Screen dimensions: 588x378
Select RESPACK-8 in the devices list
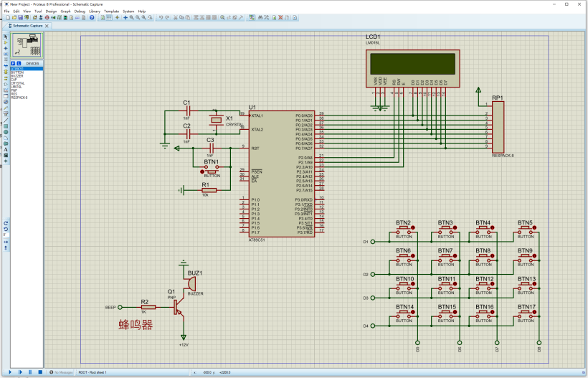(19, 98)
